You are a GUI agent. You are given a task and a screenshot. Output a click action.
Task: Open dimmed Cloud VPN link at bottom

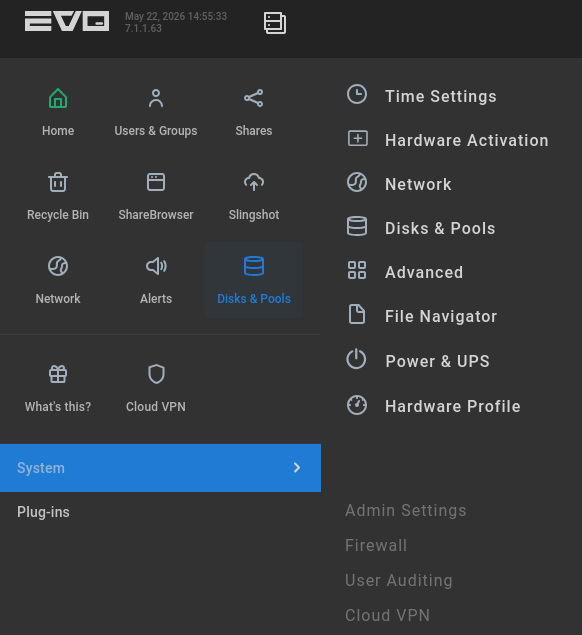click(x=388, y=616)
